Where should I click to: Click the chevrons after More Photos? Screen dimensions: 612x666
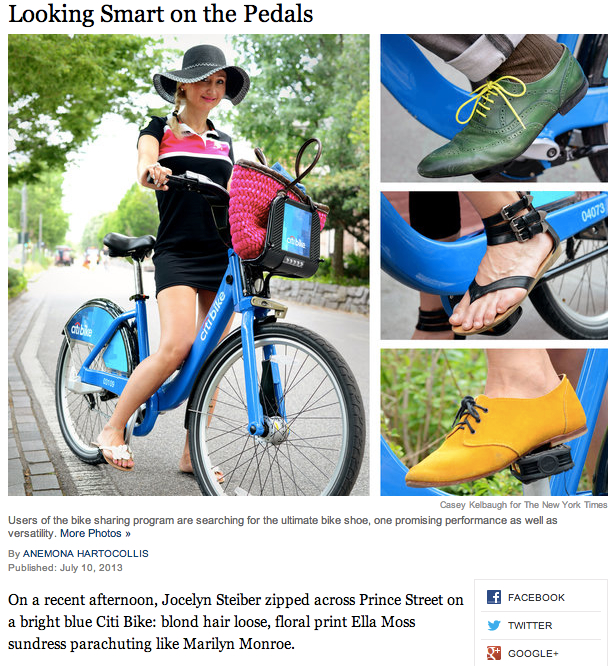127,534
